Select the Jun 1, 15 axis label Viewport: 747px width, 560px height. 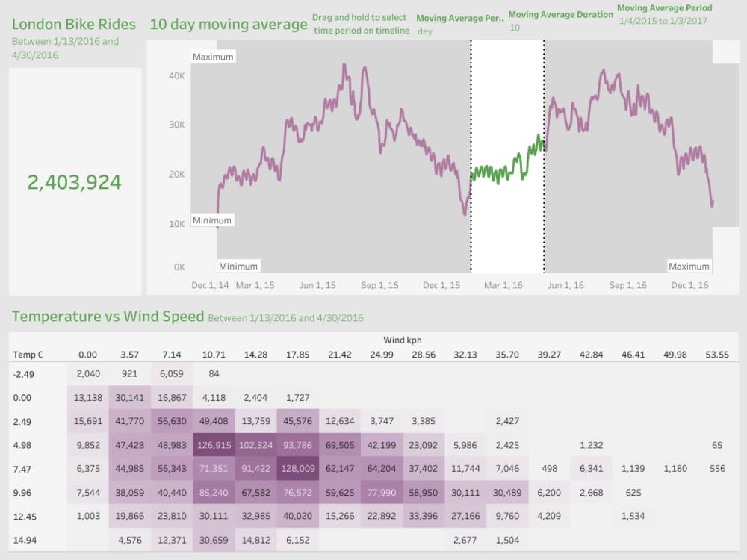317,284
